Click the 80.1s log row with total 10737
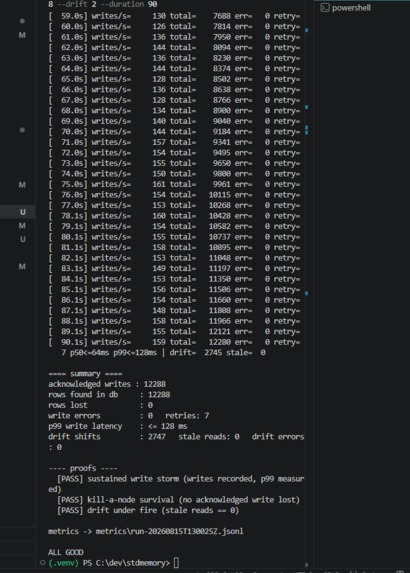Viewport: 410px width, 573px height. (174, 237)
